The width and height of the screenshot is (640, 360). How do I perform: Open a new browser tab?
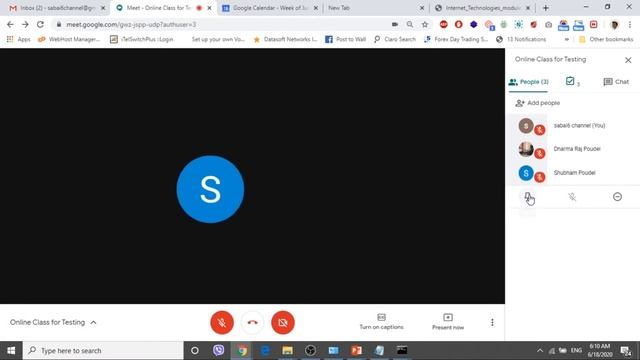click(546, 8)
